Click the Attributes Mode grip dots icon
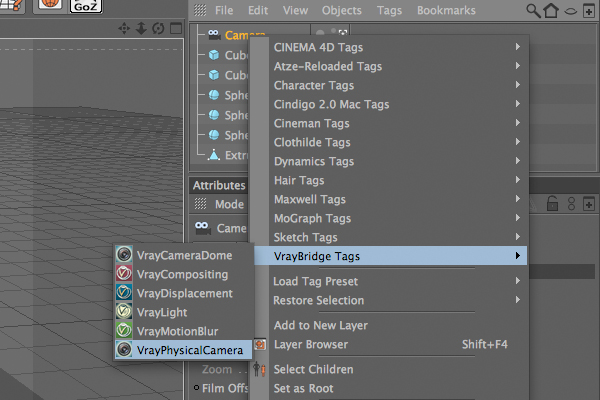This screenshot has width=600, height=400. tap(200, 204)
